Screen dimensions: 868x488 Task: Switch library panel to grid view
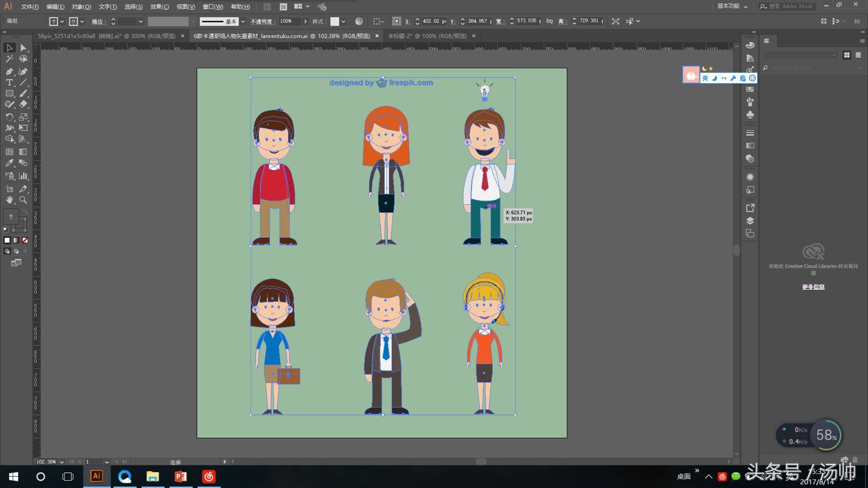(847, 55)
